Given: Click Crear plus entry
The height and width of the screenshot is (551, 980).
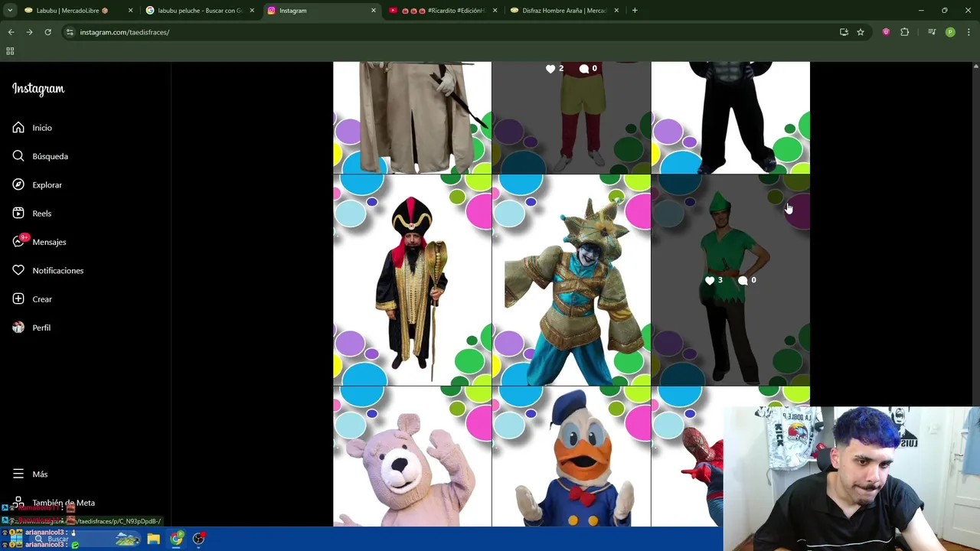Looking at the screenshot, I should pos(32,299).
